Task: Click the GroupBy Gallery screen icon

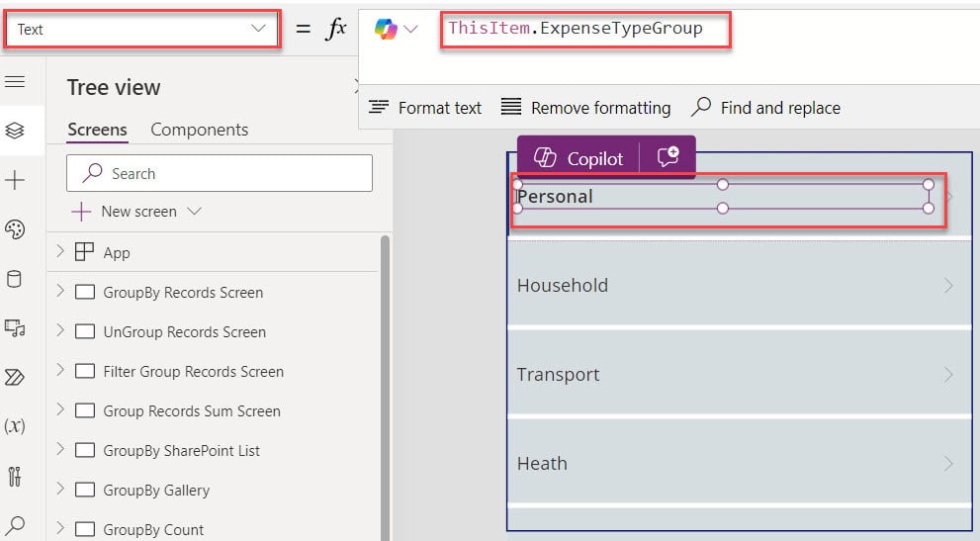Action: pyautogui.click(x=84, y=490)
